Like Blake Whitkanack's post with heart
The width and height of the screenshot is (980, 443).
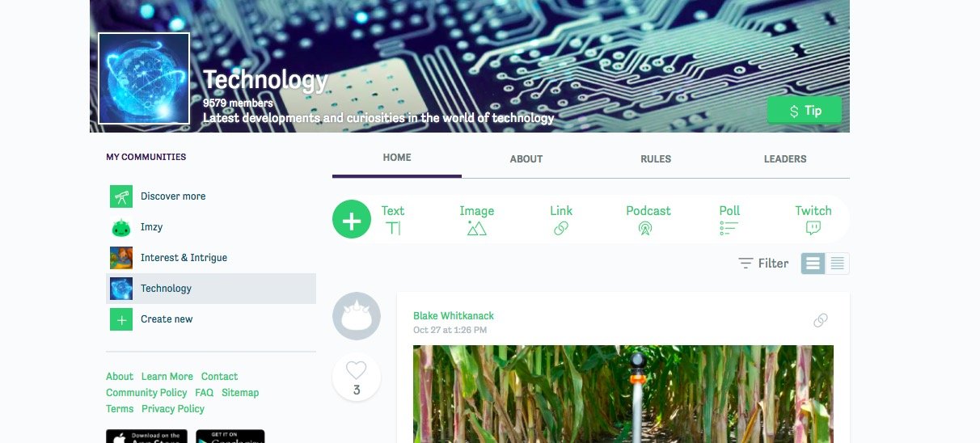click(x=357, y=378)
